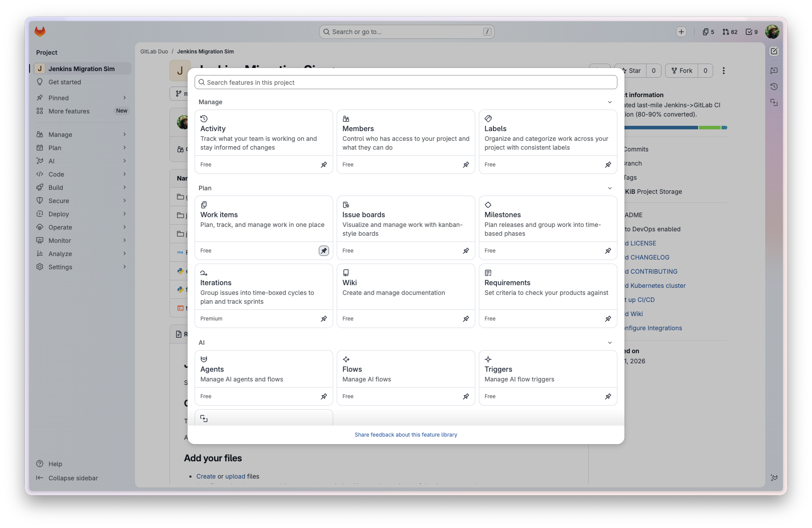This screenshot has height=528, width=812.
Task: Focus the Search or go to field
Action: tap(407, 32)
